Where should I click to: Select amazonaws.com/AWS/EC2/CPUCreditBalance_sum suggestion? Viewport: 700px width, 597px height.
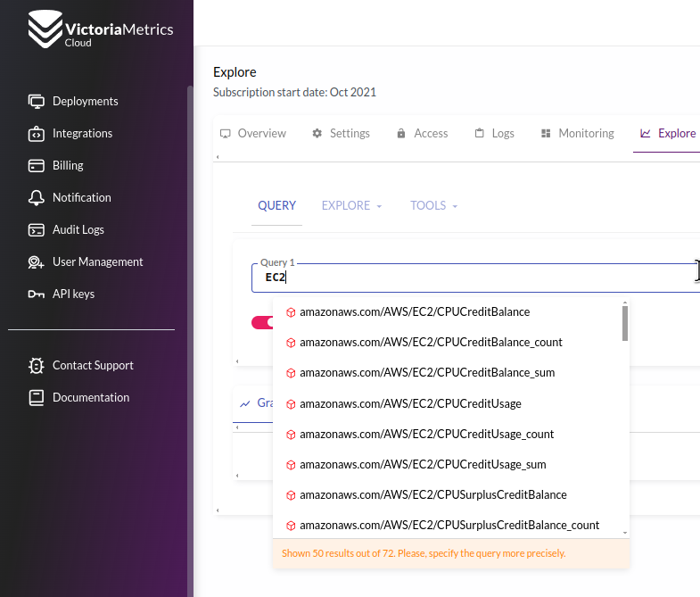(x=448, y=373)
